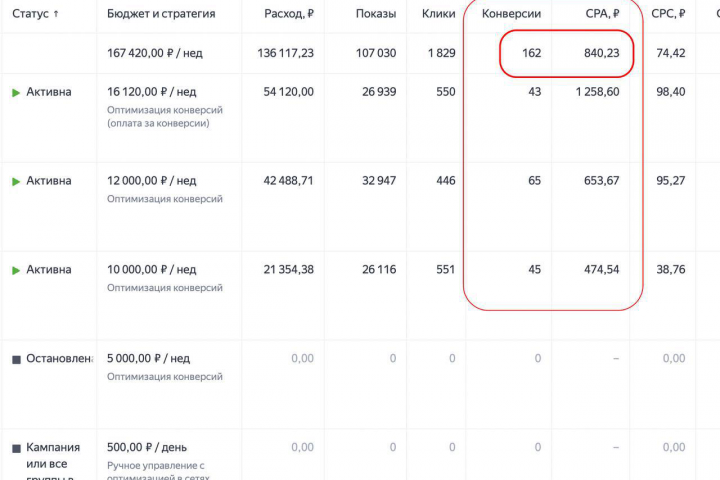Select total clicks 1 829
This screenshot has width=720, height=480.
tap(442, 53)
